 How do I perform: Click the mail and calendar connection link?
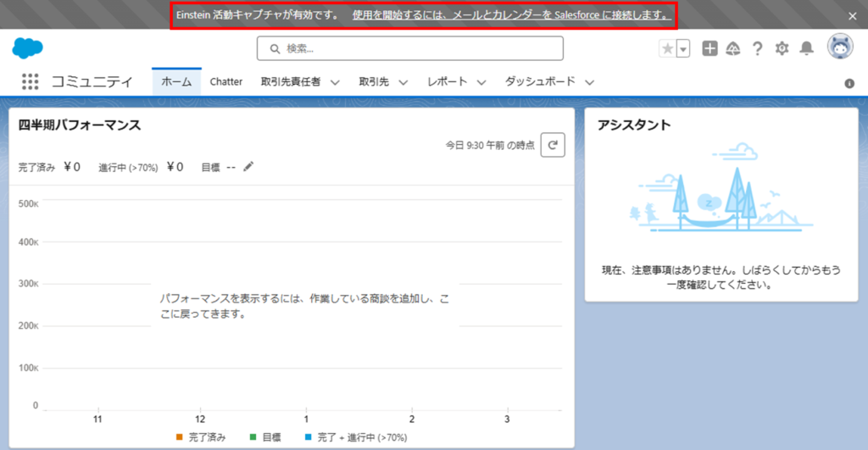point(511,15)
